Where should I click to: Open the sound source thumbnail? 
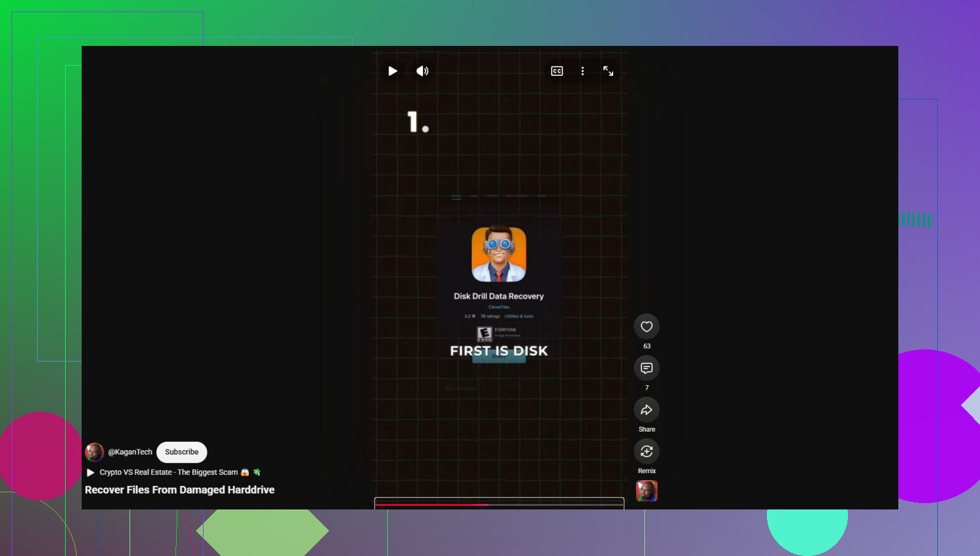[x=646, y=491]
